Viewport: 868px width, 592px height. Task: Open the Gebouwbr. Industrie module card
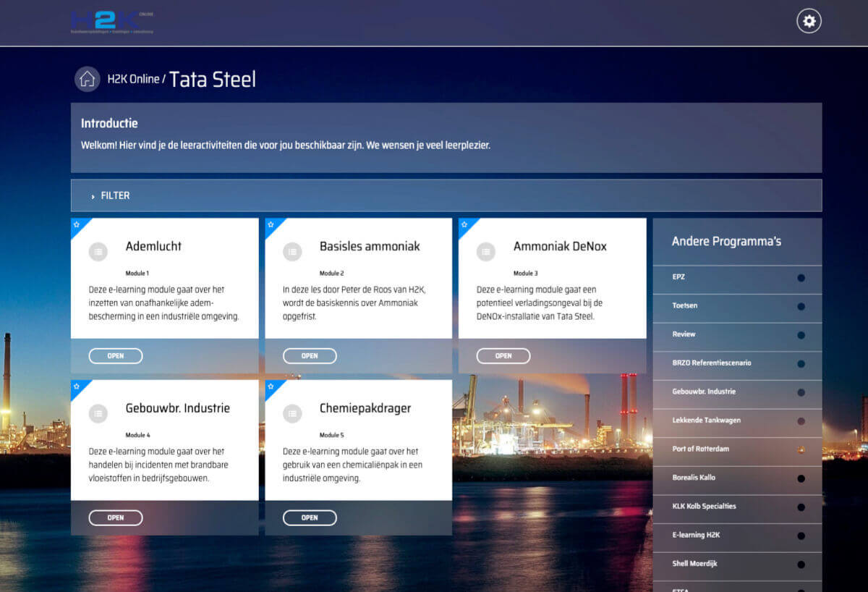[x=116, y=518]
